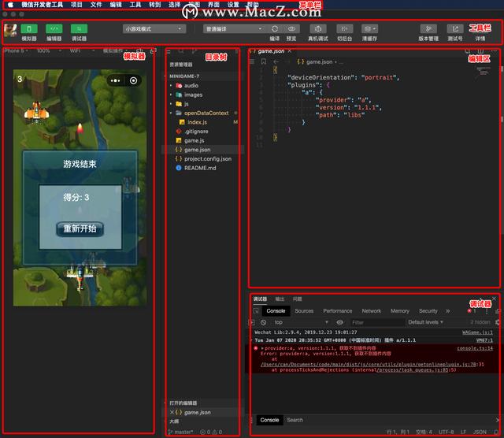The image size is (504, 438).
Task: Open the README.md file
Action: [x=199, y=168]
